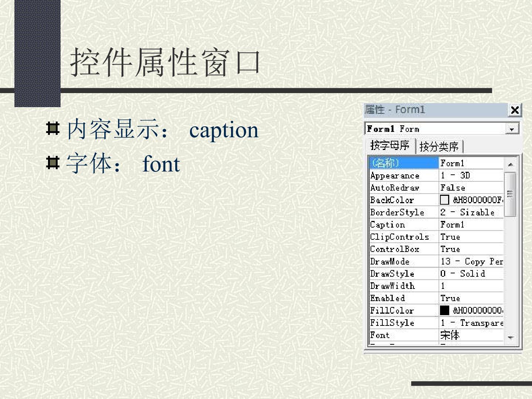Switch to the 按分类序 tab
This screenshot has width=532, height=399.
pos(439,147)
